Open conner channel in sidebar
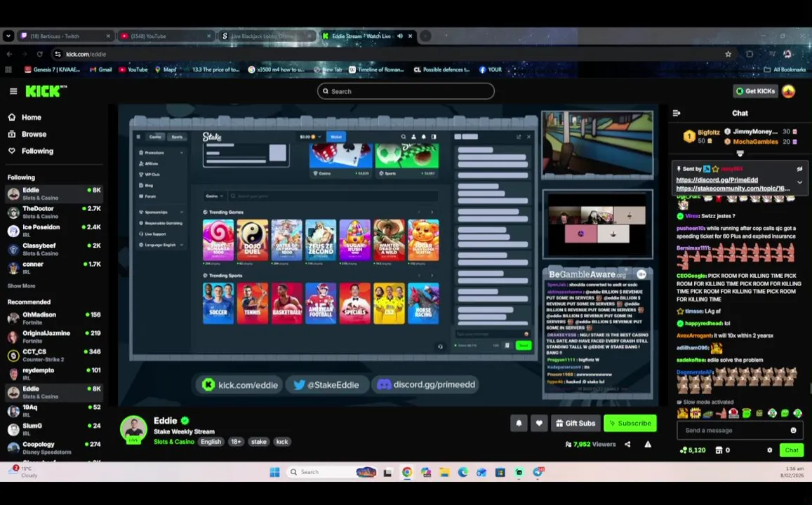The width and height of the screenshot is (812, 505). 54,267
